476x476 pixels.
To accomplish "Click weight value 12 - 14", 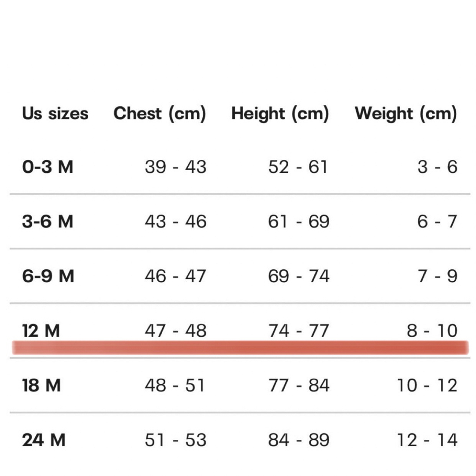I will click(x=427, y=440).
